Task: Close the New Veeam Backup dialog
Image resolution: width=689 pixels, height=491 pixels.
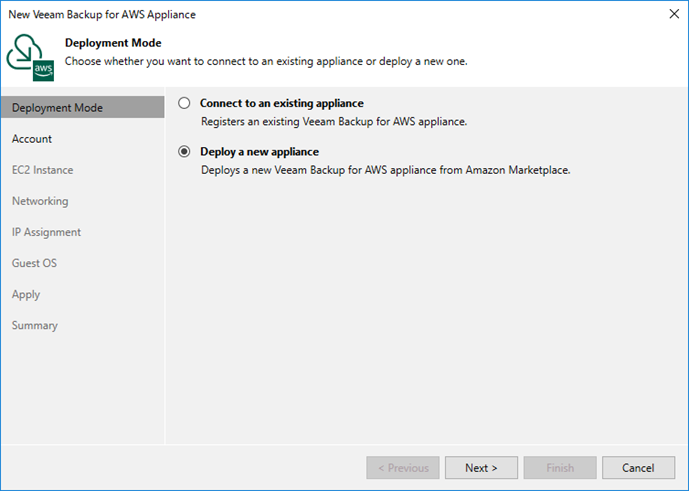Action: coord(674,14)
